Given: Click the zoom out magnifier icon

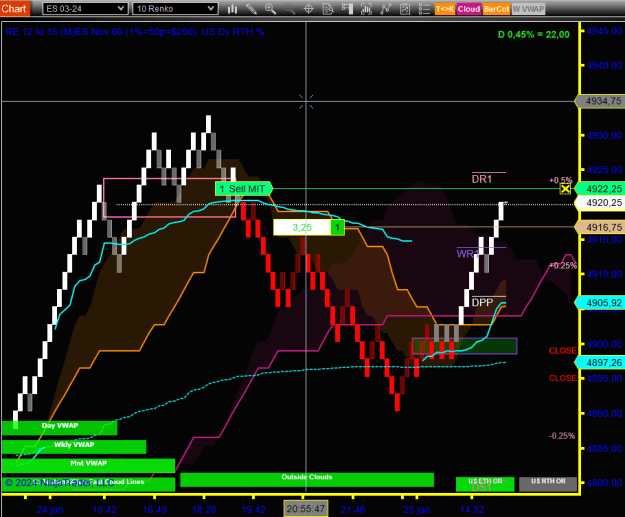Looking at the screenshot, I should pyautogui.click(x=289, y=9).
